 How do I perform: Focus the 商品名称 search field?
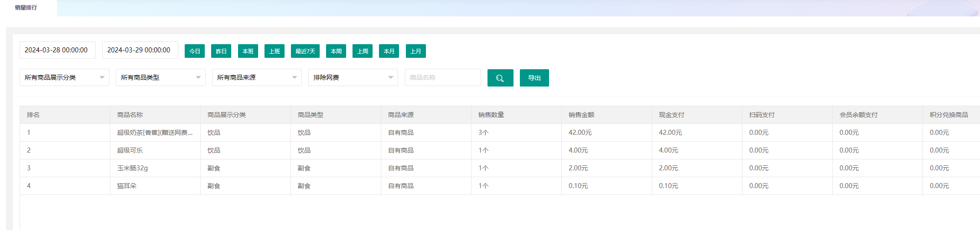point(443,77)
